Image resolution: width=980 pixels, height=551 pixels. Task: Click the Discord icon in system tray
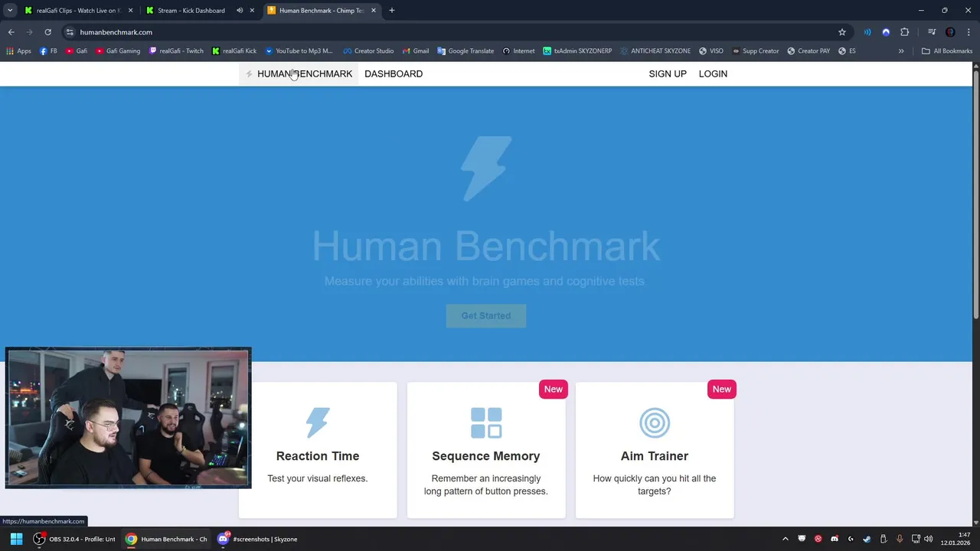[835, 539]
